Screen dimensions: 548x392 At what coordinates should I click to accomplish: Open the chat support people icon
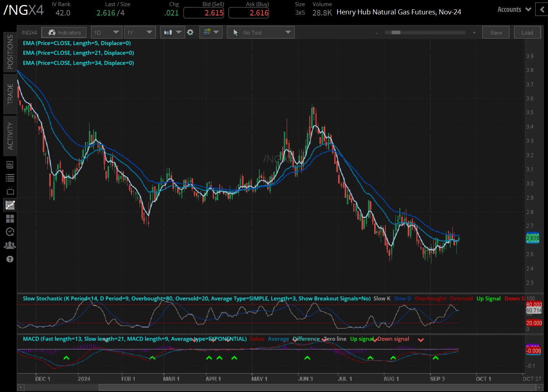10,245
